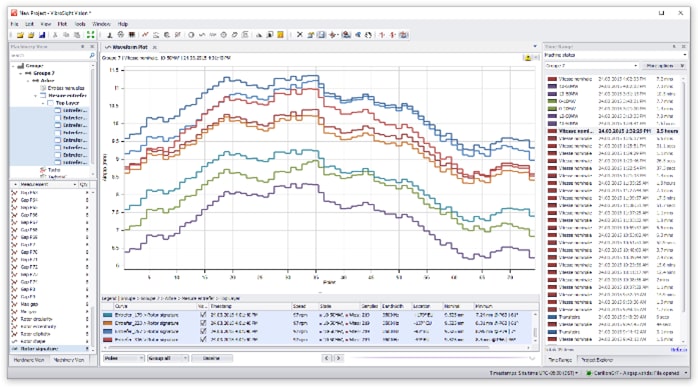Click the orange color swatch in the legend

107,323
